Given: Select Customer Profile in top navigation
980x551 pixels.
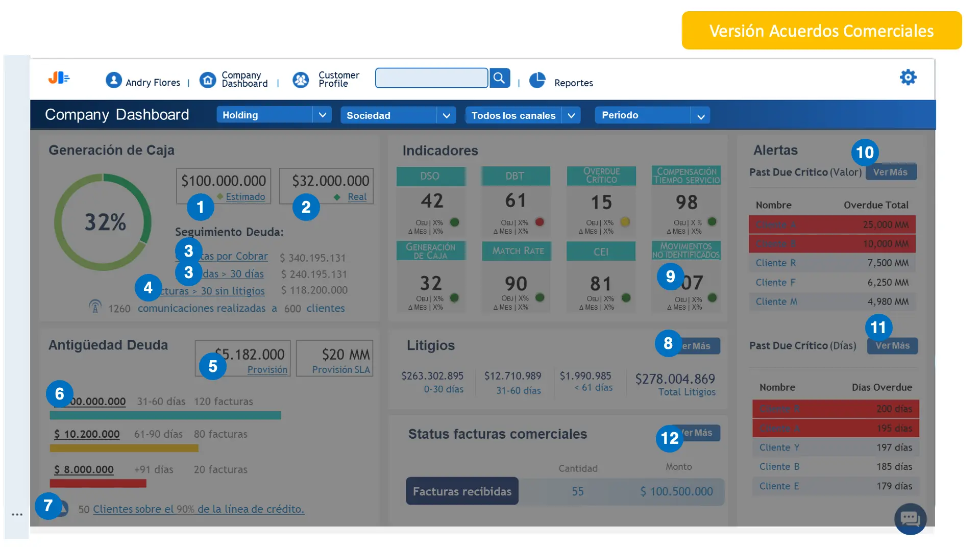Looking at the screenshot, I should click(x=338, y=79).
